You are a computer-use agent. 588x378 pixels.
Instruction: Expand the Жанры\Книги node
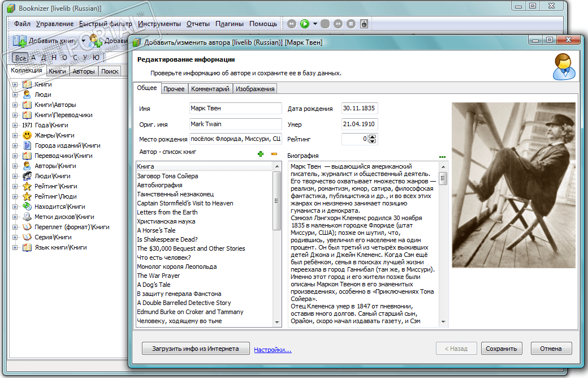pyautogui.click(x=15, y=135)
